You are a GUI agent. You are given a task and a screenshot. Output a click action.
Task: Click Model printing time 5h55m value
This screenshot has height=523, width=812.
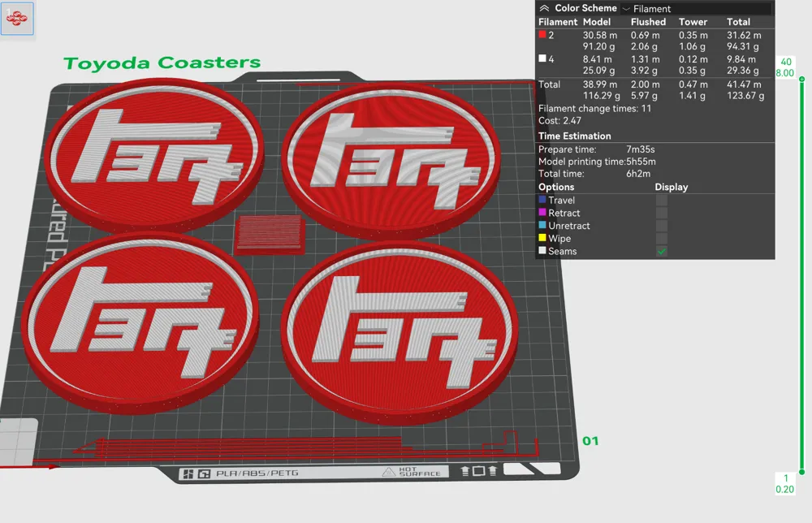[641, 162]
